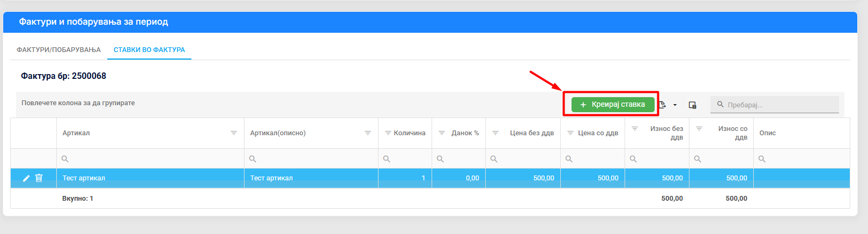868x234 pixels.
Task: Click filter icon for Износ без ддв column
Action: 635,129
